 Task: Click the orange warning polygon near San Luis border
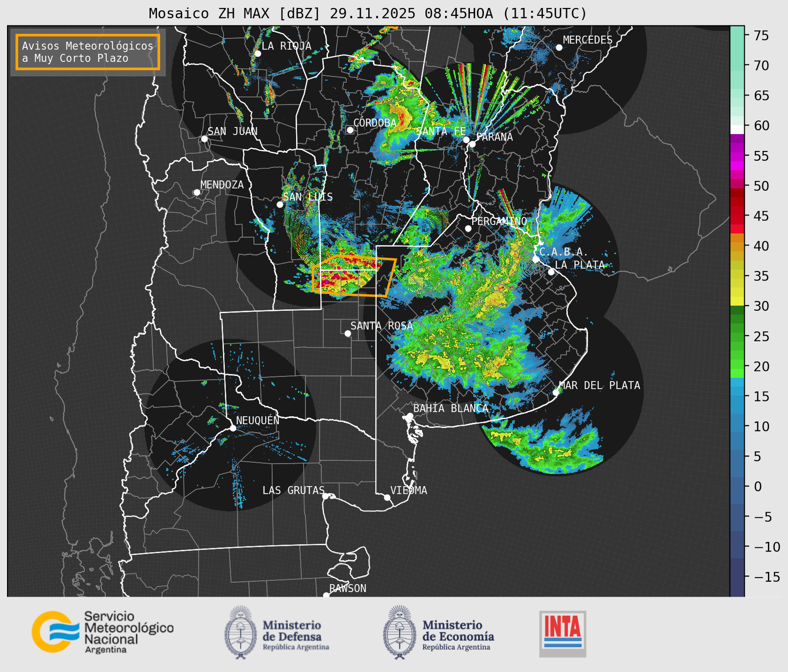pyautogui.click(x=354, y=276)
